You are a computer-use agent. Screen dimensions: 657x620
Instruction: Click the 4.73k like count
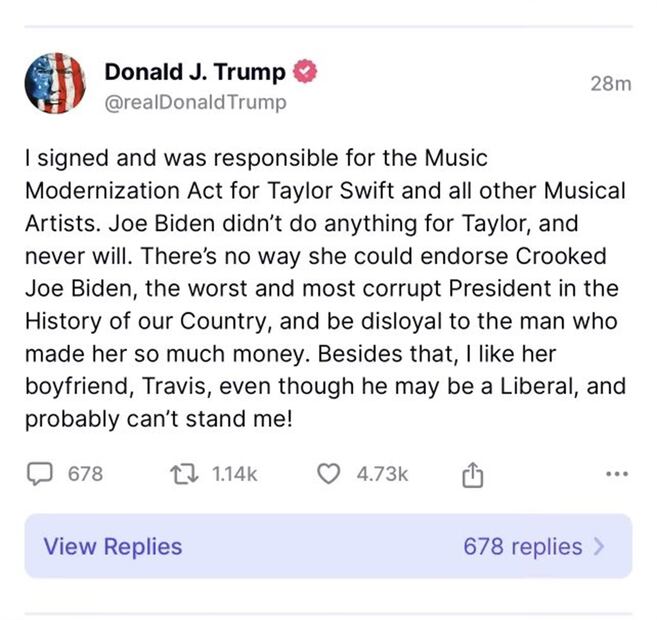tap(382, 474)
